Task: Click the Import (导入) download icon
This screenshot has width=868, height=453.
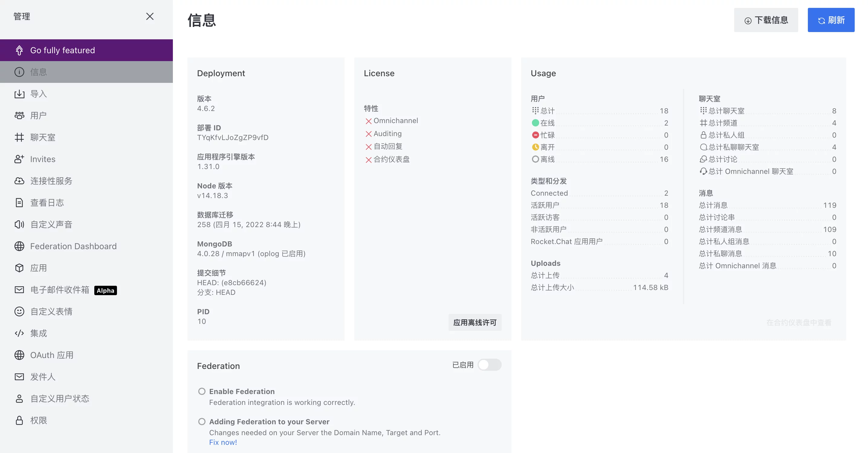Action: point(19,94)
